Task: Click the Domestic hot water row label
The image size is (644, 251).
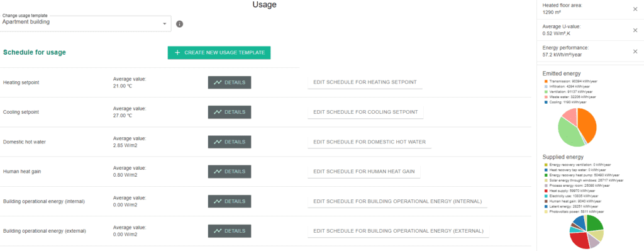Action: [25, 142]
